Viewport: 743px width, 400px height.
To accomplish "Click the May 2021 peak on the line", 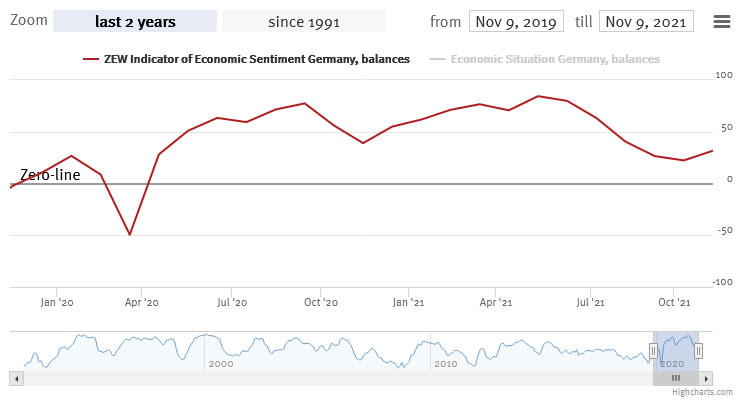I will (x=538, y=96).
